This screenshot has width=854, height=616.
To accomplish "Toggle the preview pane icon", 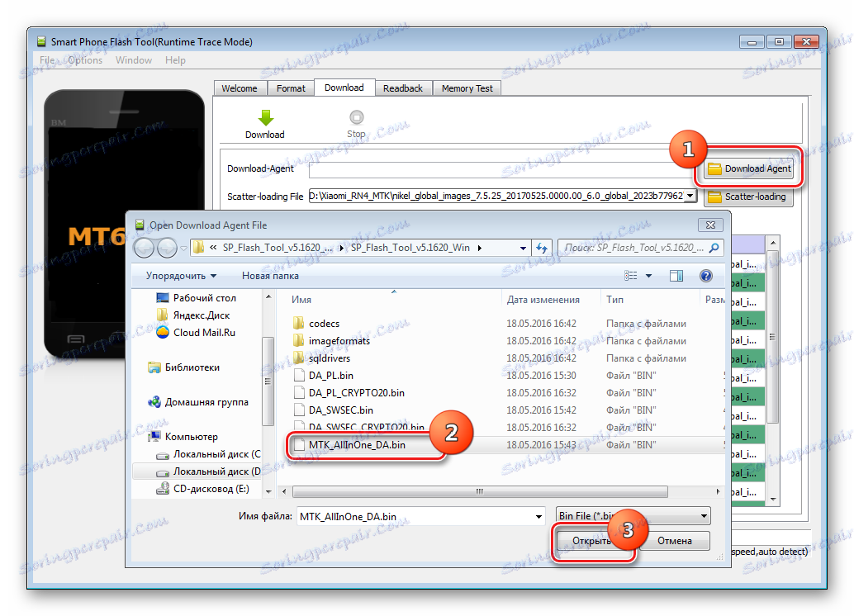I will click(676, 276).
